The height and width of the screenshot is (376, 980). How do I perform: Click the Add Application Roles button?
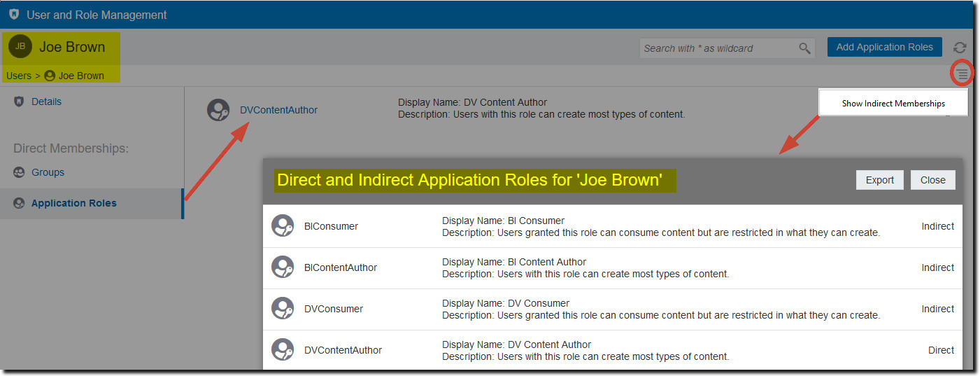point(885,47)
